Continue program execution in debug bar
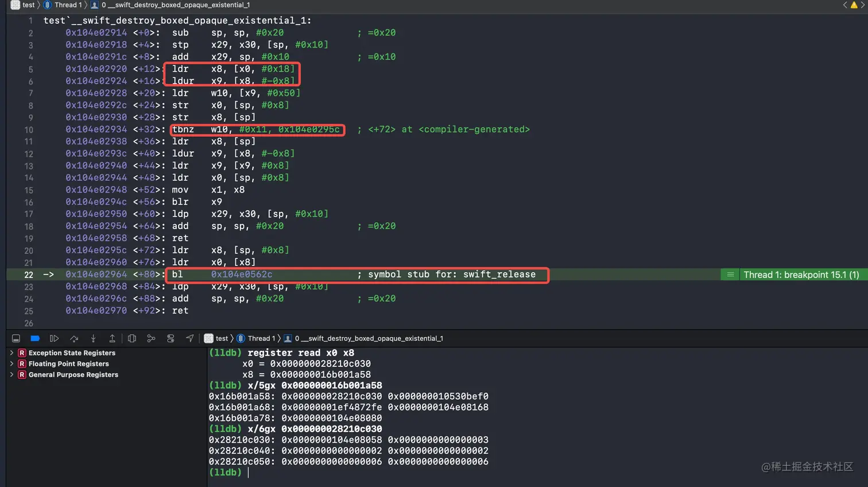868x487 pixels. [x=55, y=339]
